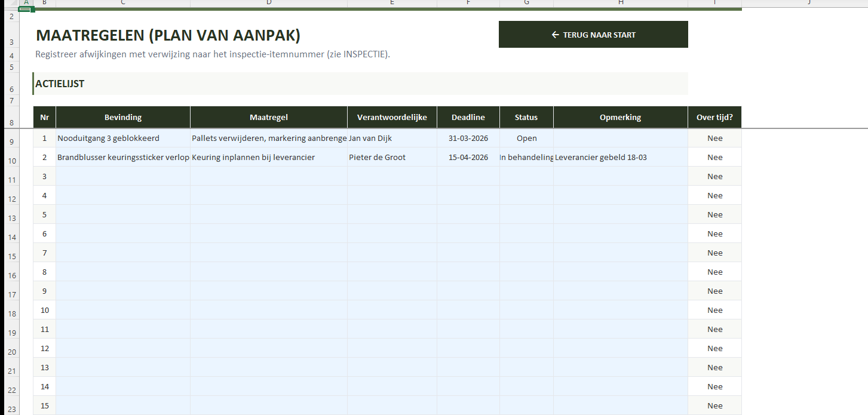Click the empty Status cell for Nr 5
This screenshot has height=415, width=868.
[526, 214]
